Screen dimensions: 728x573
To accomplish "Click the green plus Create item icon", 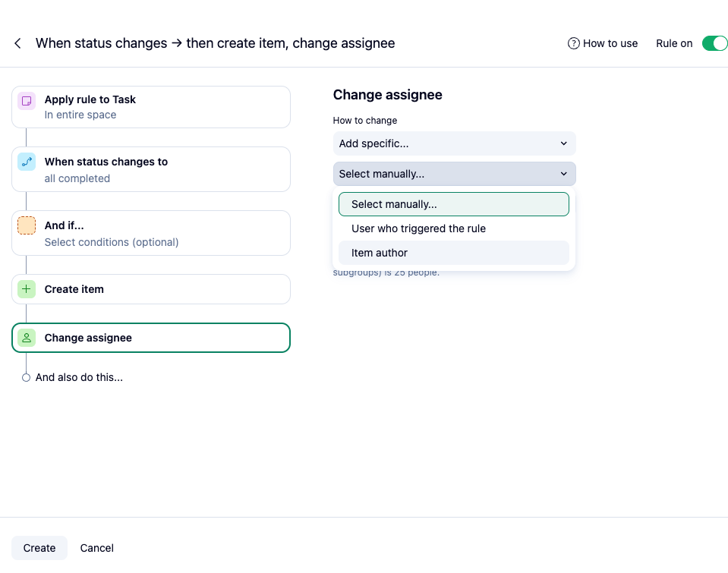I will (x=27, y=289).
